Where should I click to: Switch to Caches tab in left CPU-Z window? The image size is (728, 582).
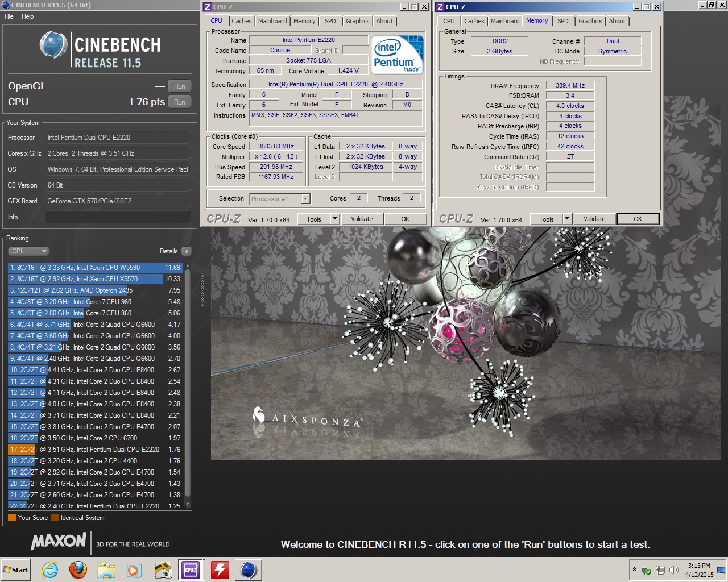(x=241, y=21)
